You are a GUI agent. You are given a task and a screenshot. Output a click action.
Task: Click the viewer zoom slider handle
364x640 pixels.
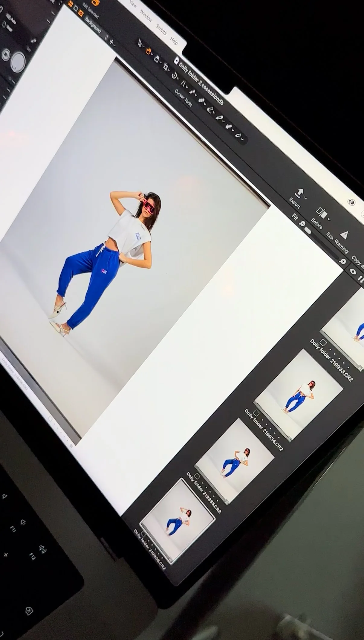point(308,231)
